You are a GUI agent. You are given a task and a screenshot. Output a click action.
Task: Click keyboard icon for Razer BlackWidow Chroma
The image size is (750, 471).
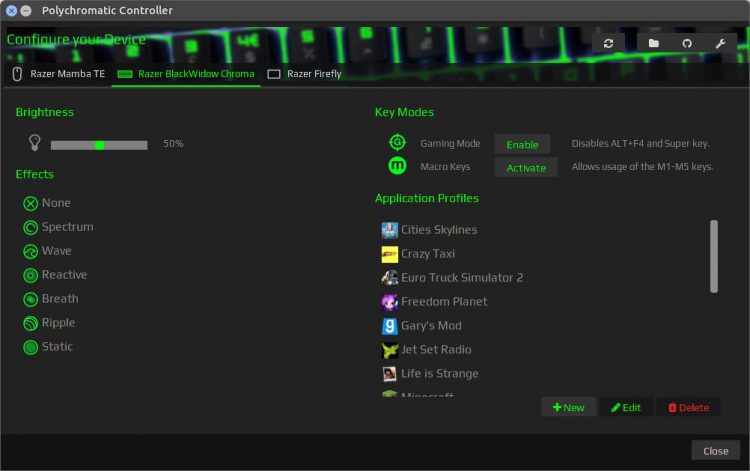(125, 74)
